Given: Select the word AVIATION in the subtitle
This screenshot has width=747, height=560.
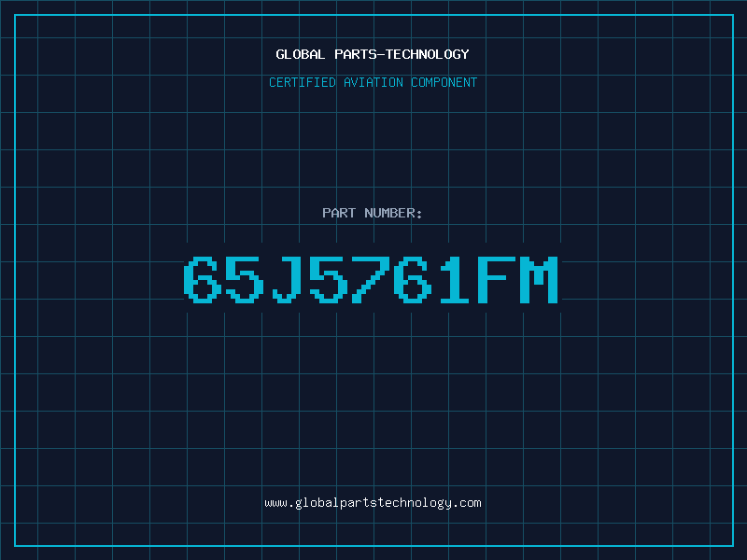Looking at the screenshot, I should (x=373, y=82).
